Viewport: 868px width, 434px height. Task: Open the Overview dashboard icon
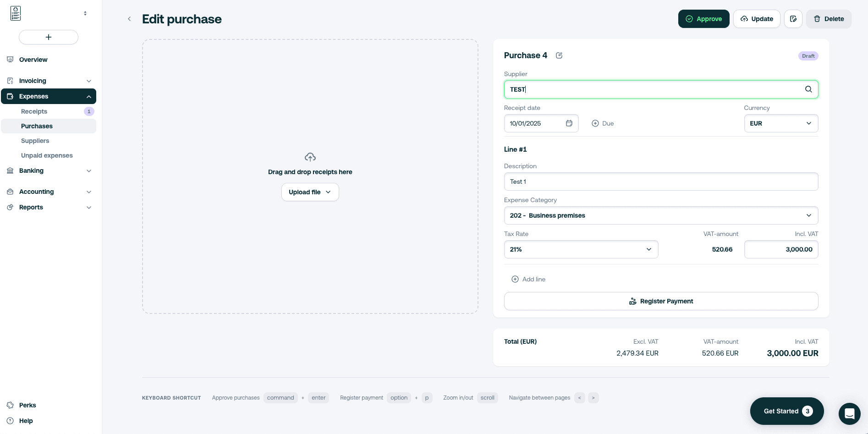10,60
